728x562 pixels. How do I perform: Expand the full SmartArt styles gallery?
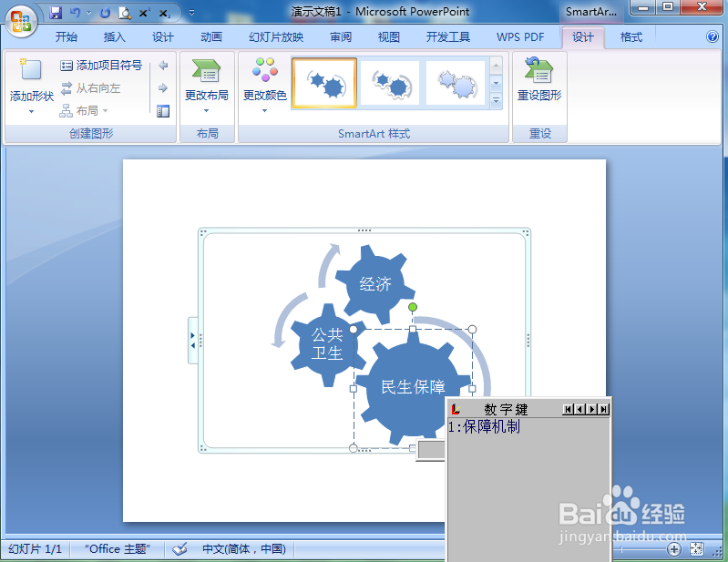[x=496, y=101]
